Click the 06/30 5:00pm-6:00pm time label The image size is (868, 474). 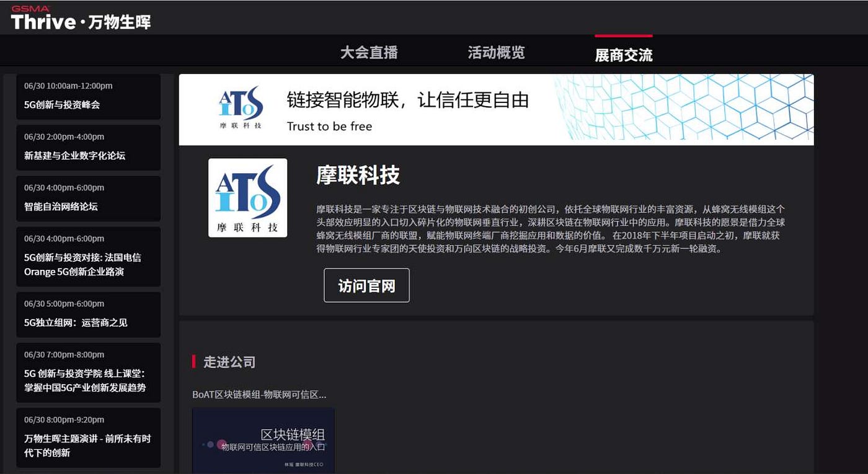64,303
